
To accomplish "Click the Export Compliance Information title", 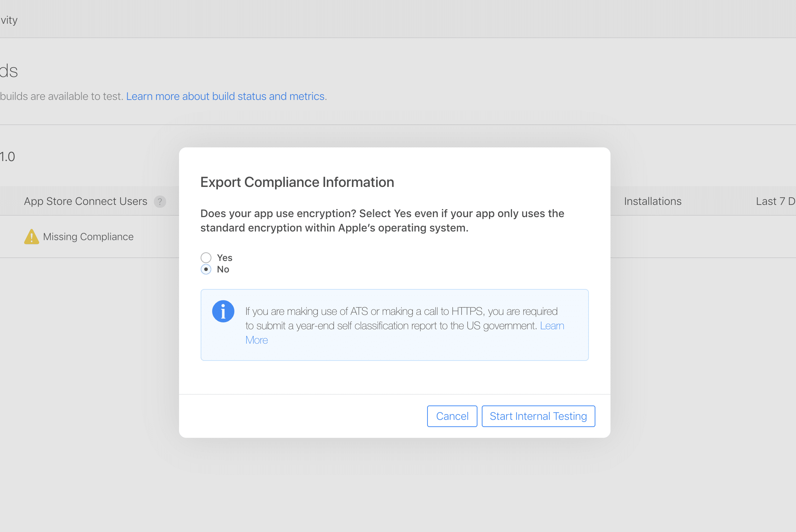I will coord(297,182).
